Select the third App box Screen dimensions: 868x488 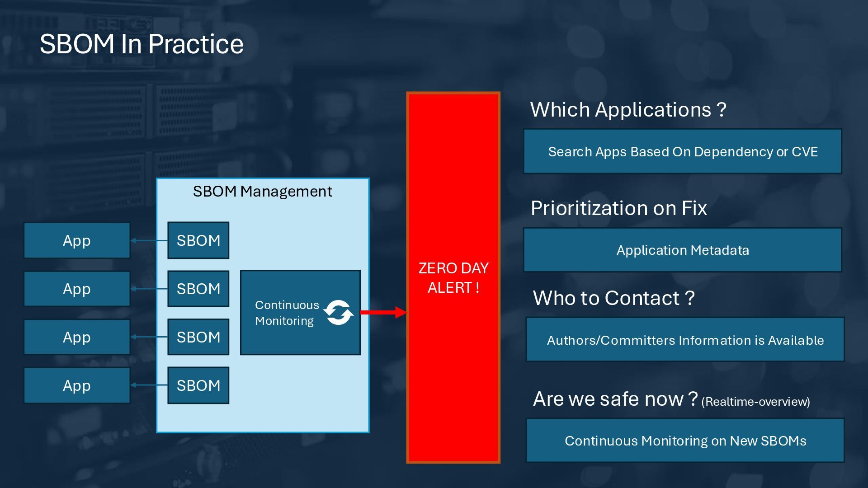(x=77, y=337)
